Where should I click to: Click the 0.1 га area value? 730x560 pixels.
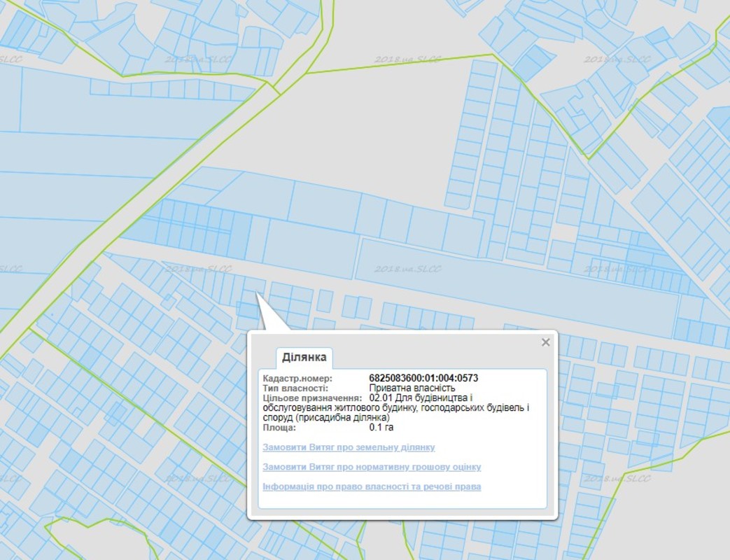coord(381,427)
